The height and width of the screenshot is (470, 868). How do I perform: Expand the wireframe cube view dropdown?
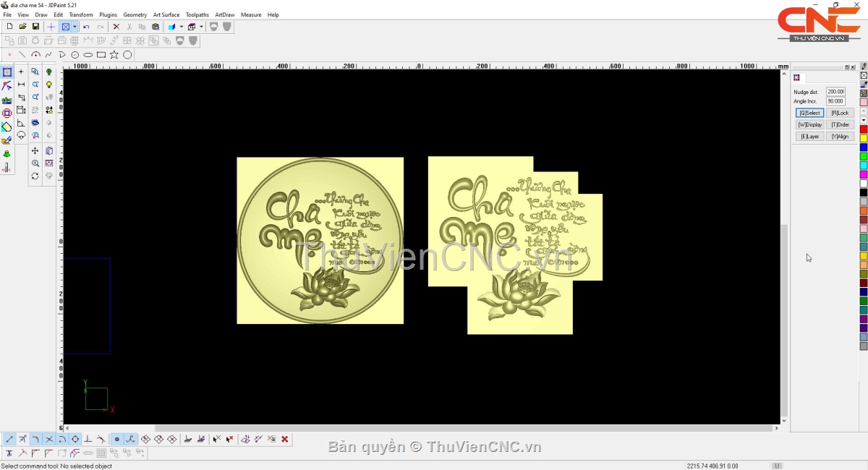201,27
